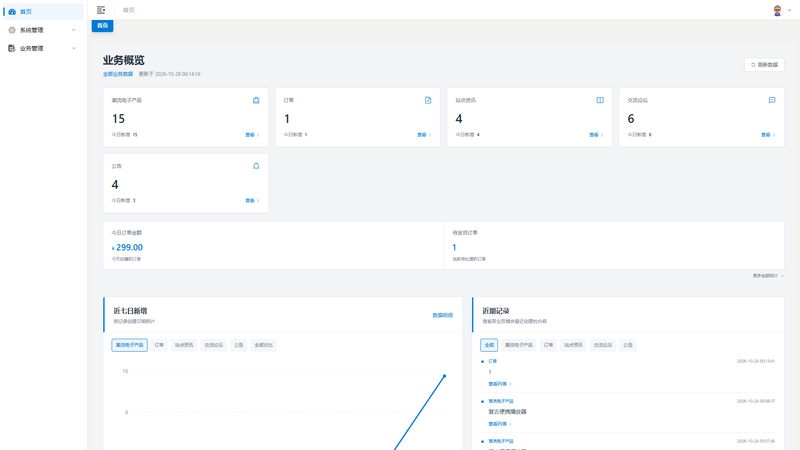Click the count 6 on 交流论坛 card
Viewport: 800px width, 450px height.
tap(631, 119)
